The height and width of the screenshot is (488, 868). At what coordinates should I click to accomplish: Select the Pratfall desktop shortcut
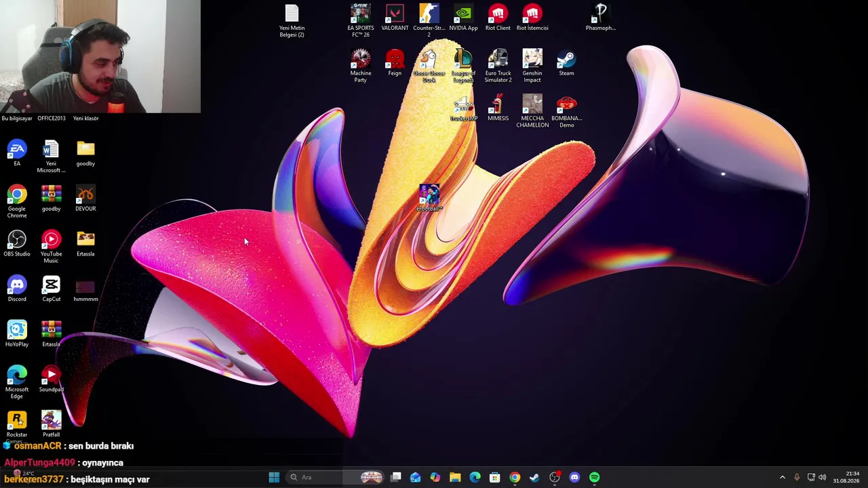[51, 424]
